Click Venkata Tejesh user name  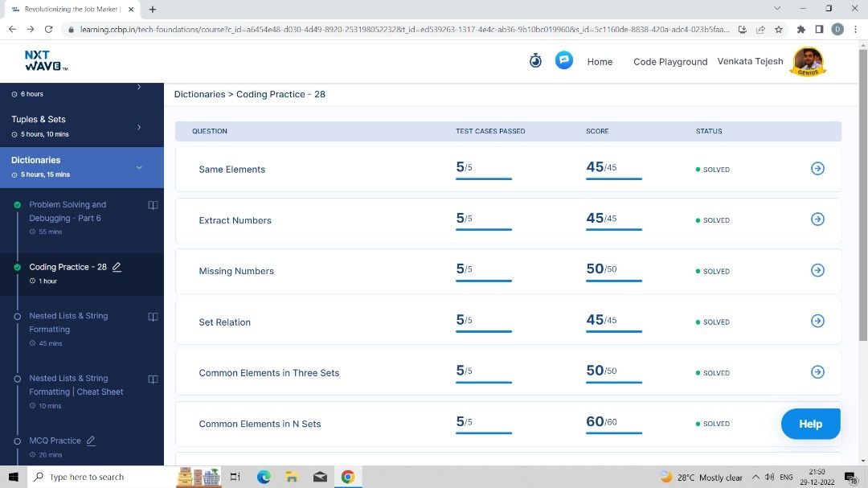(x=750, y=61)
